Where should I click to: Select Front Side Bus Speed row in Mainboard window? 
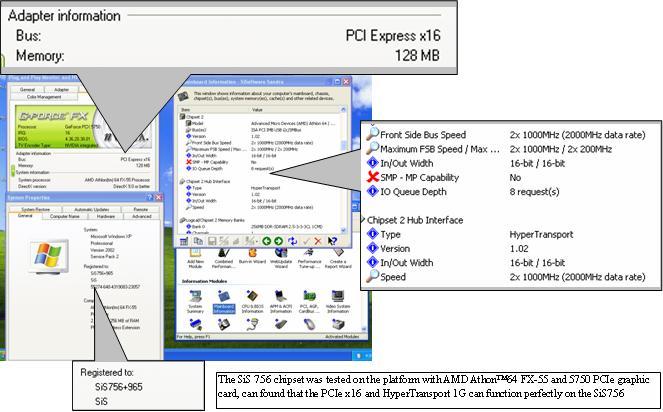coord(259,143)
